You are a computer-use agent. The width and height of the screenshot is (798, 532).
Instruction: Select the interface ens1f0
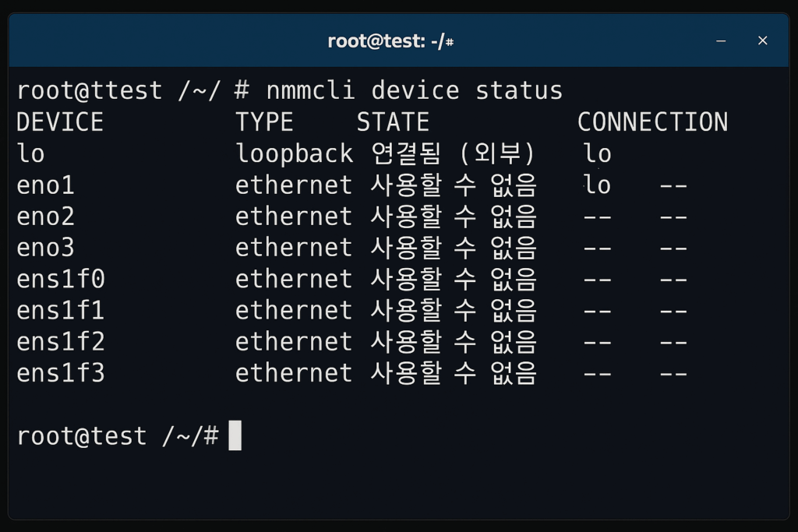60,278
